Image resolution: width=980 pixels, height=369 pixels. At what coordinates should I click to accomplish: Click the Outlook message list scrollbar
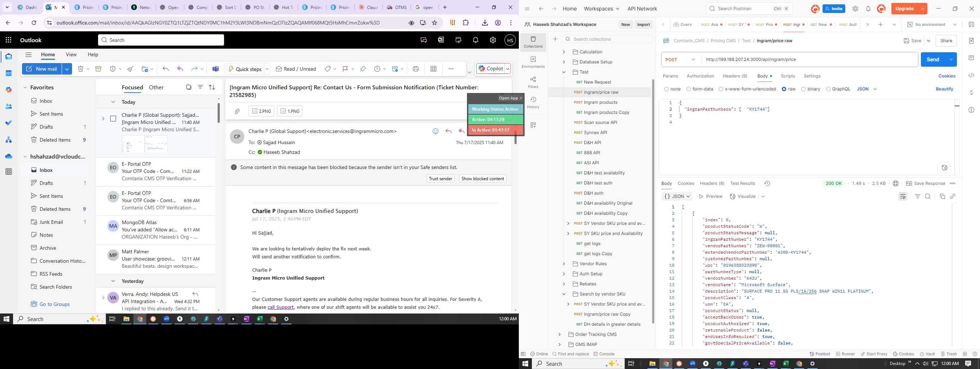[218, 112]
